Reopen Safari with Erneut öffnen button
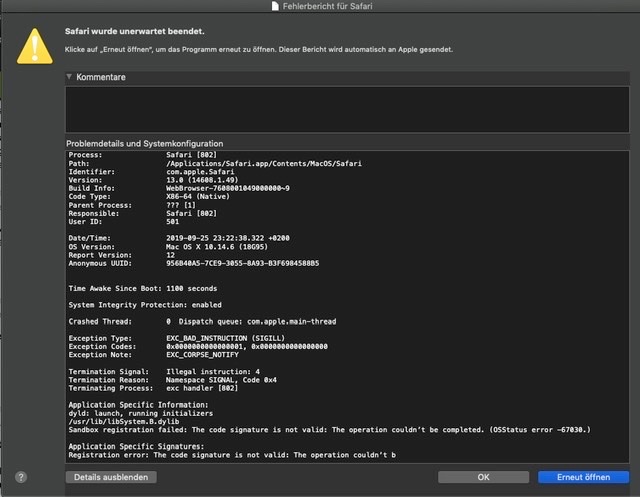The image size is (640, 497). [583, 478]
